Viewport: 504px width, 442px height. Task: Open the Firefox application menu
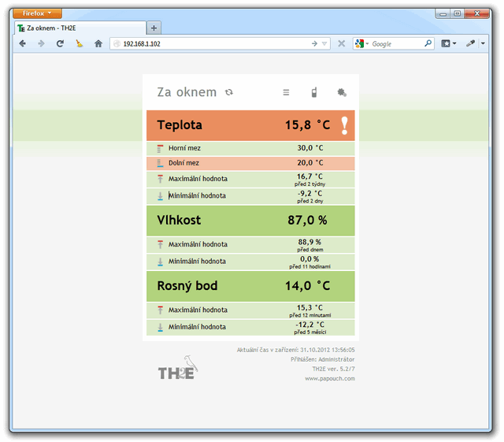click(37, 13)
